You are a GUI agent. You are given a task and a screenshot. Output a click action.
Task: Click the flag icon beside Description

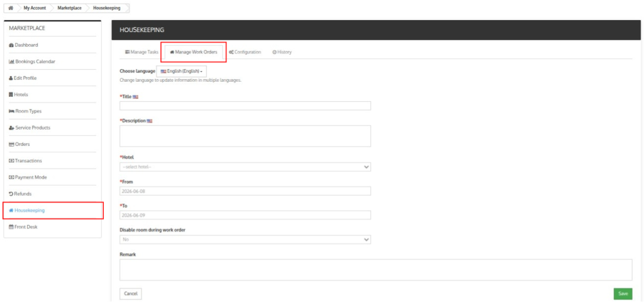(150, 121)
